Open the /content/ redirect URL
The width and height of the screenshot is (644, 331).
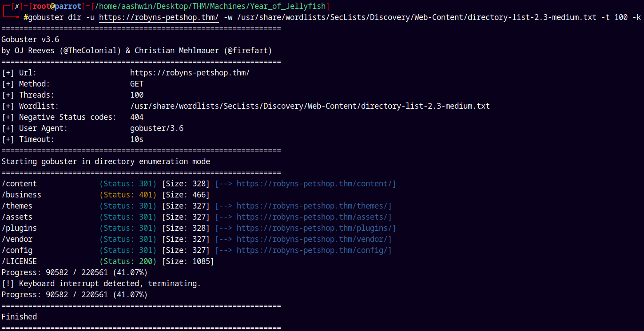(316, 184)
